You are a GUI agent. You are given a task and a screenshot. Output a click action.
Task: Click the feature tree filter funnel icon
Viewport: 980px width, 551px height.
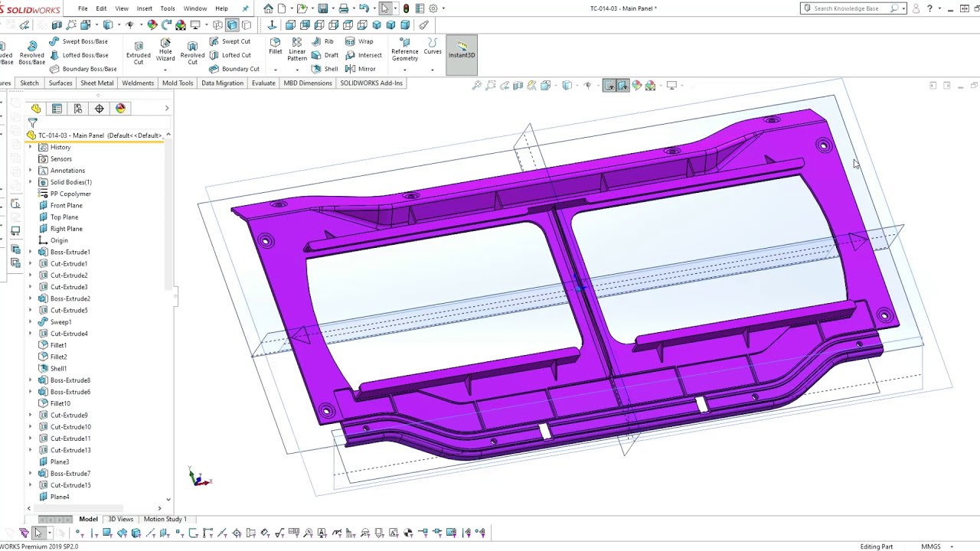(x=32, y=122)
